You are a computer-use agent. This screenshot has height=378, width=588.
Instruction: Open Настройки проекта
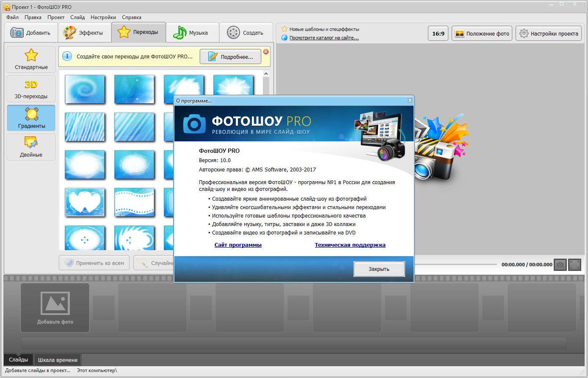coord(549,33)
